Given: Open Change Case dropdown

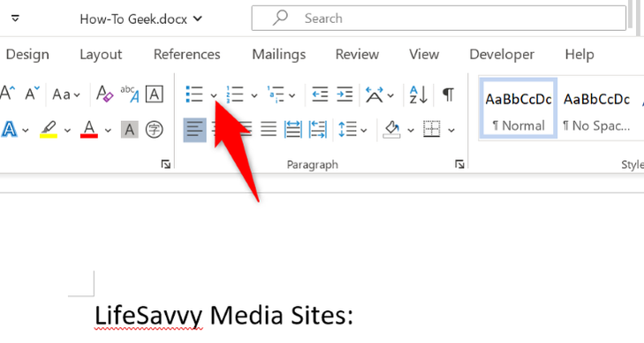Looking at the screenshot, I should click(66, 95).
